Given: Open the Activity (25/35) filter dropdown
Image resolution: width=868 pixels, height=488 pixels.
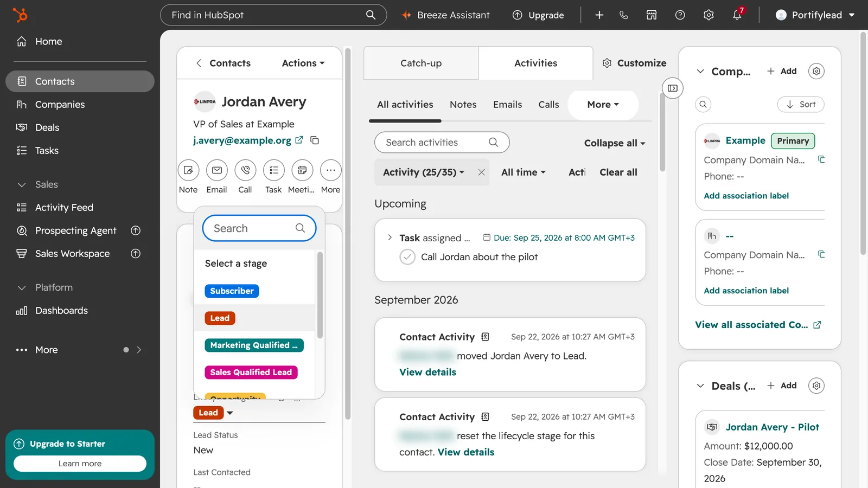Looking at the screenshot, I should click(x=424, y=172).
